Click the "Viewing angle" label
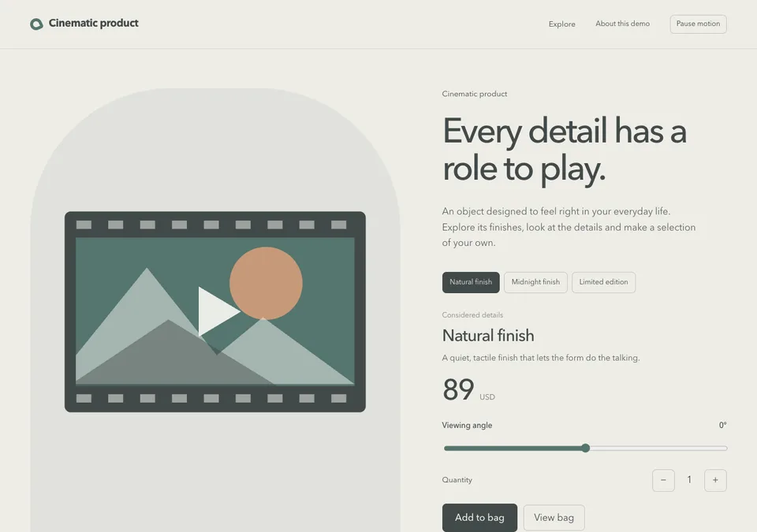 [467, 426]
